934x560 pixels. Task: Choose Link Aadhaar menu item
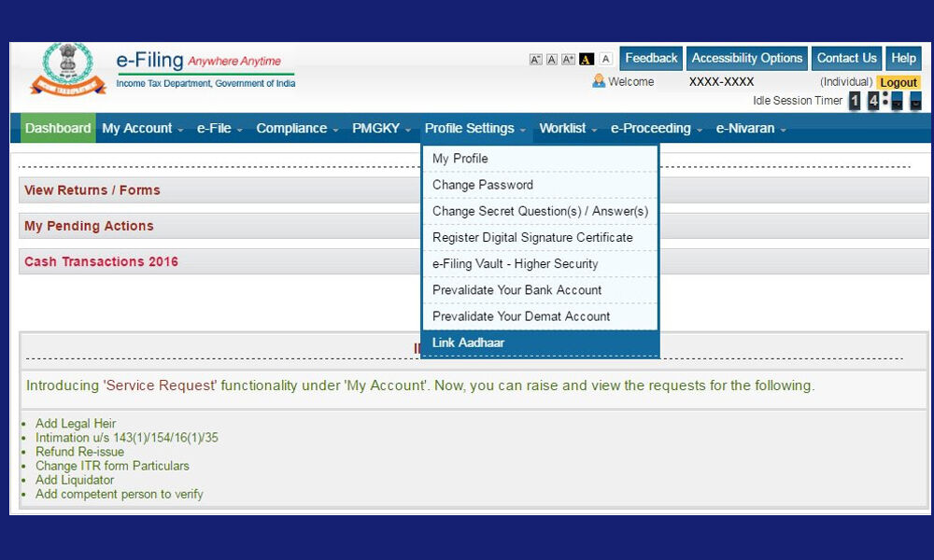(540, 343)
